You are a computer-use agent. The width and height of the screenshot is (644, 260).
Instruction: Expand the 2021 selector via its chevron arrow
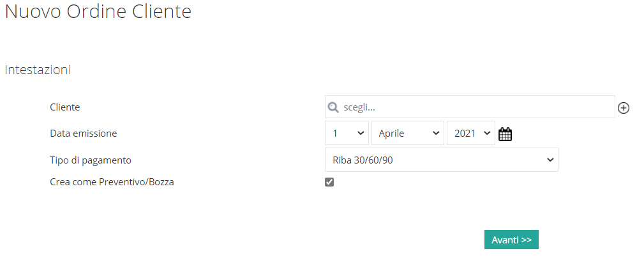(487, 133)
